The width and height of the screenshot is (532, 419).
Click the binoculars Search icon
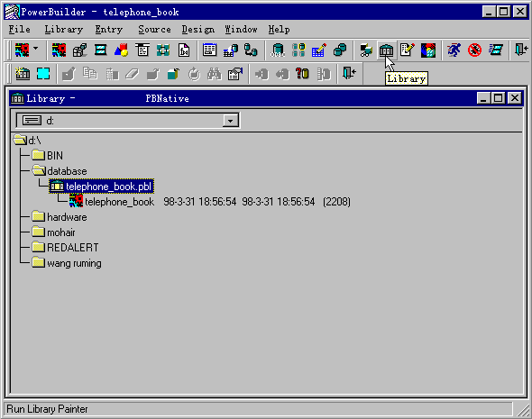click(214, 74)
